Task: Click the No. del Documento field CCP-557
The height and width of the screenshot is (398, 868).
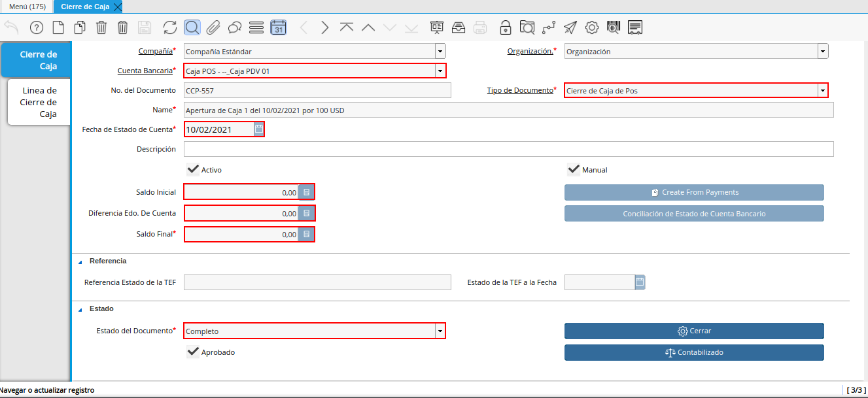Action: pos(317,90)
